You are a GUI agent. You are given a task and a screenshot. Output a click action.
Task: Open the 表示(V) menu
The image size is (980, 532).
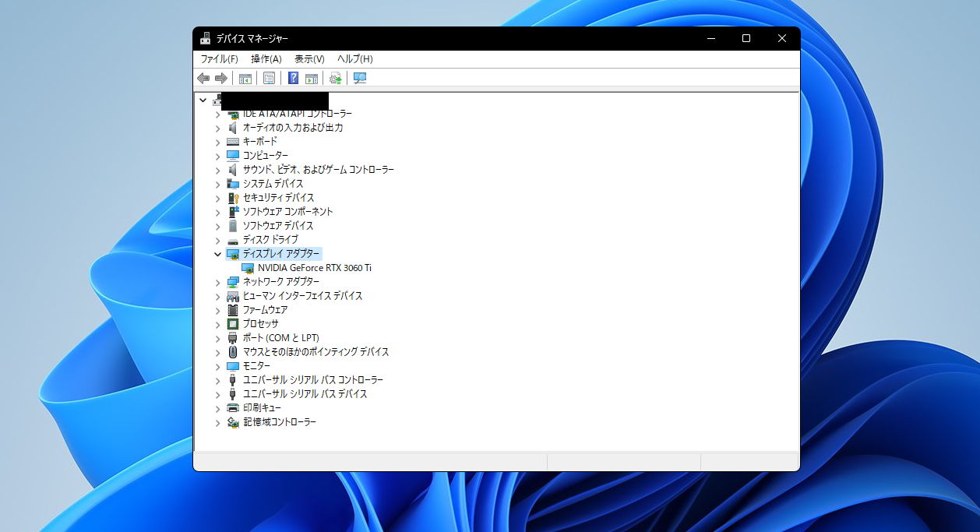[309, 59]
